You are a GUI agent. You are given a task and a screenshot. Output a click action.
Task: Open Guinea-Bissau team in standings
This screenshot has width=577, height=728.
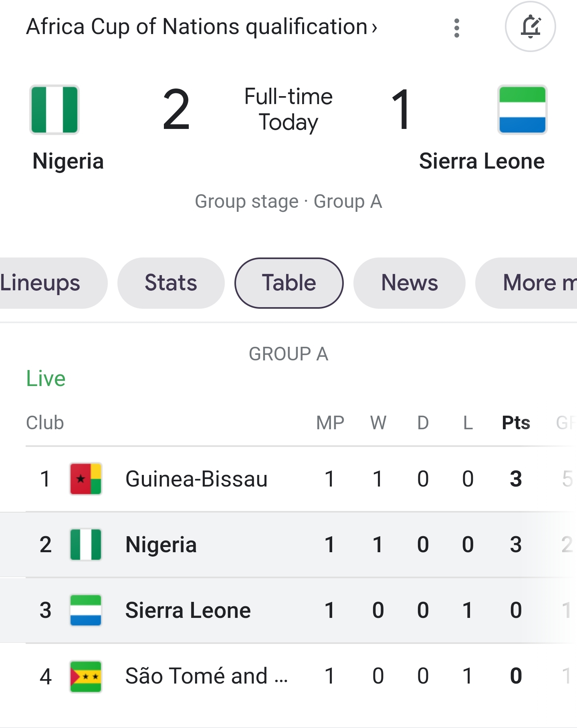pyautogui.click(x=196, y=479)
